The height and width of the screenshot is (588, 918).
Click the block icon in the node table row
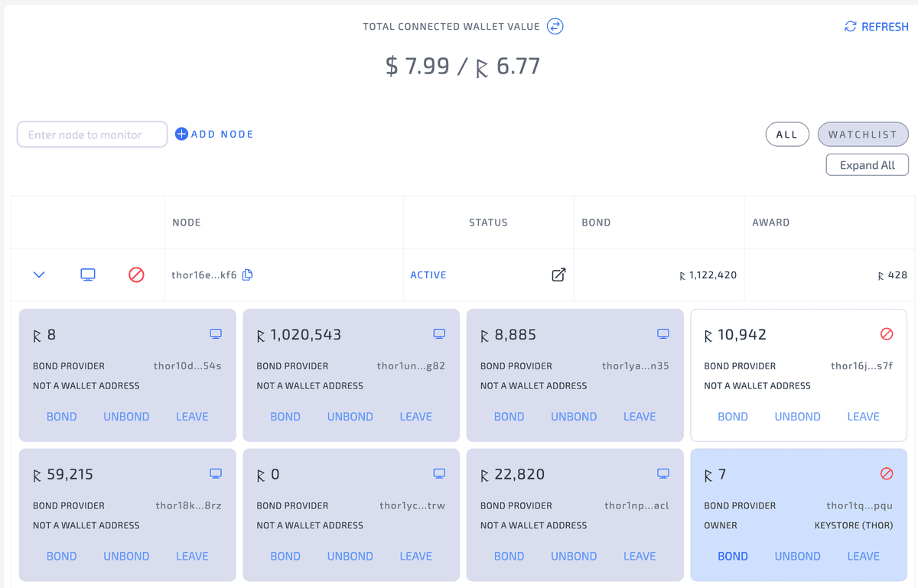(x=136, y=275)
